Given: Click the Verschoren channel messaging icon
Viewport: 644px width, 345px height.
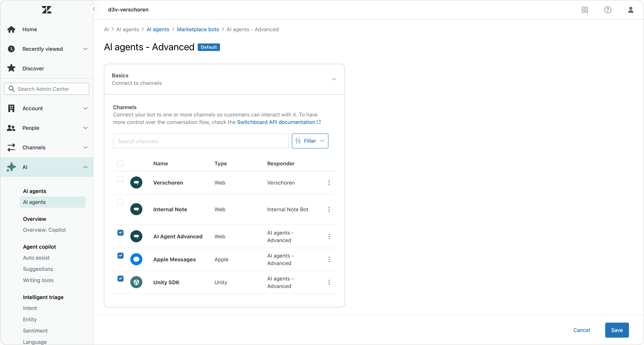Looking at the screenshot, I should click(136, 182).
